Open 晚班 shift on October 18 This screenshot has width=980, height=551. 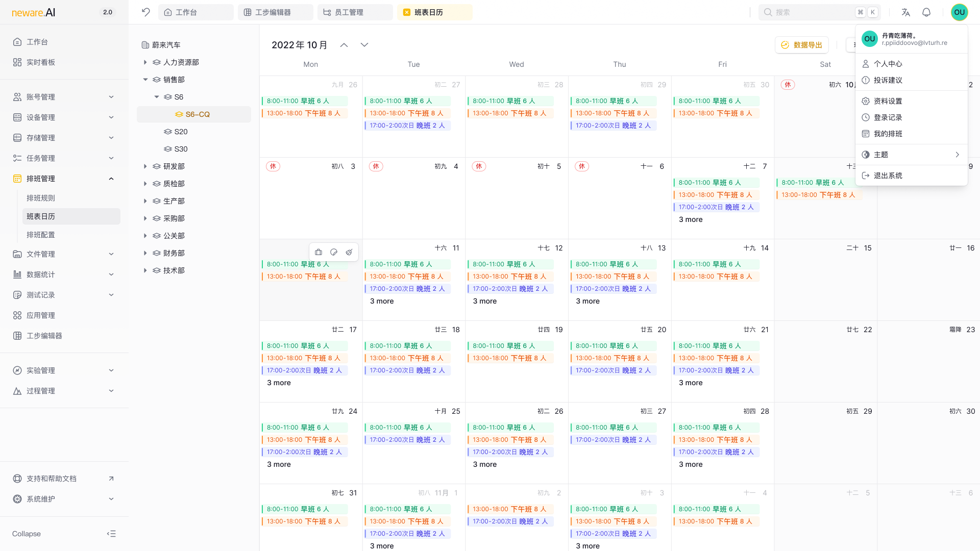pyautogui.click(x=407, y=370)
